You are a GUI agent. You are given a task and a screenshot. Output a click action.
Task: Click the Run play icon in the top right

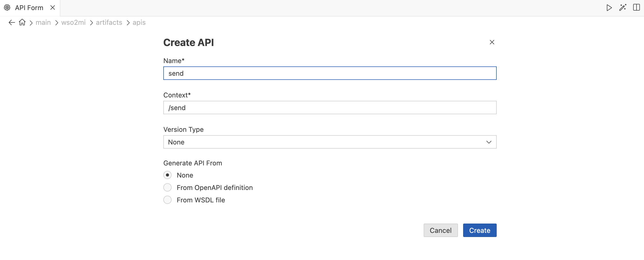tap(609, 8)
